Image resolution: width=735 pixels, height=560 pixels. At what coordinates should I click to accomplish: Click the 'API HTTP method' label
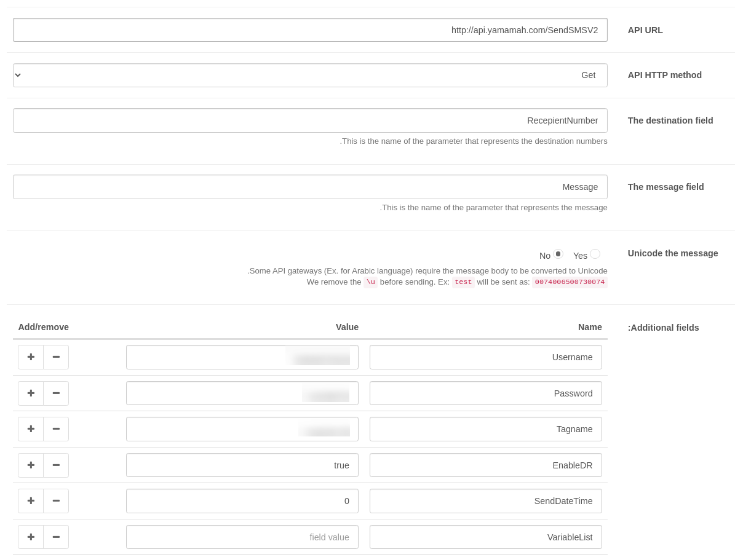click(665, 75)
